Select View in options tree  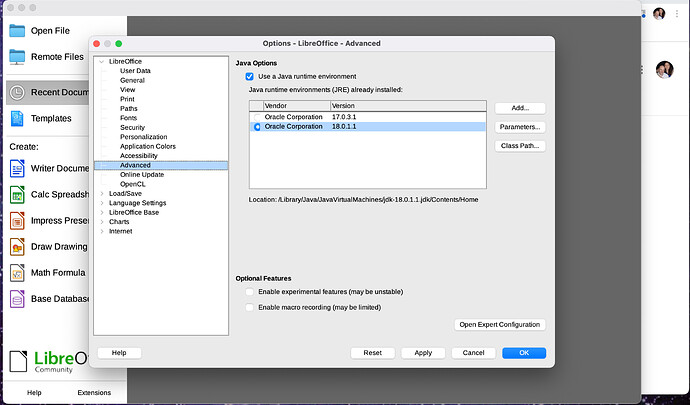128,90
